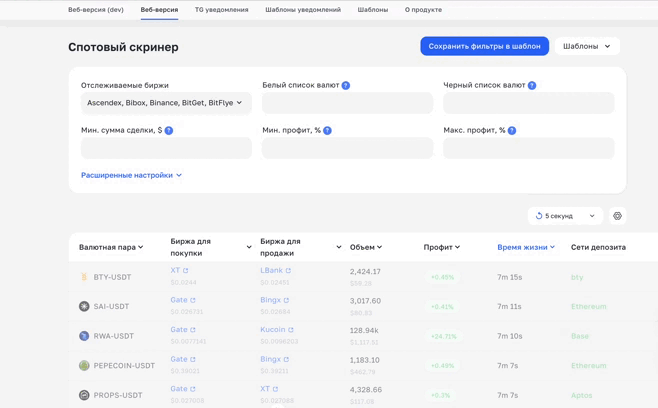Sort table by Время жизни column
658x408 pixels.
(525, 247)
